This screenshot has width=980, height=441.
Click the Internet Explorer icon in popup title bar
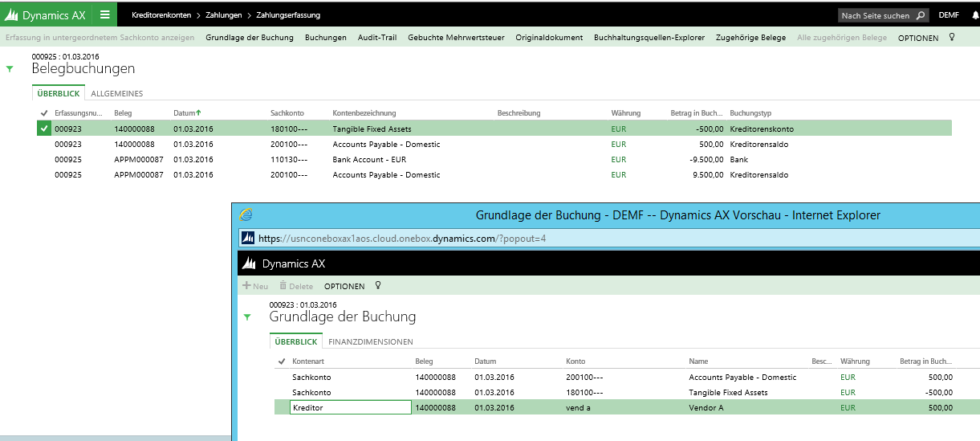(x=246, y=214)
